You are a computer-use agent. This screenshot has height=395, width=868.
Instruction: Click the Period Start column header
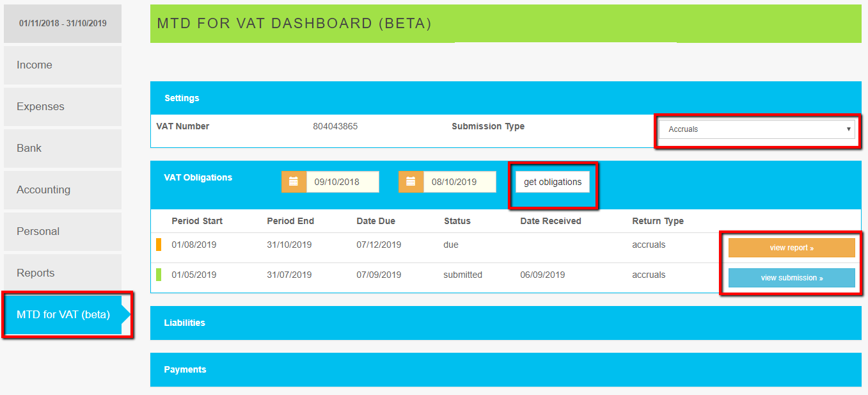coord(197,221)
